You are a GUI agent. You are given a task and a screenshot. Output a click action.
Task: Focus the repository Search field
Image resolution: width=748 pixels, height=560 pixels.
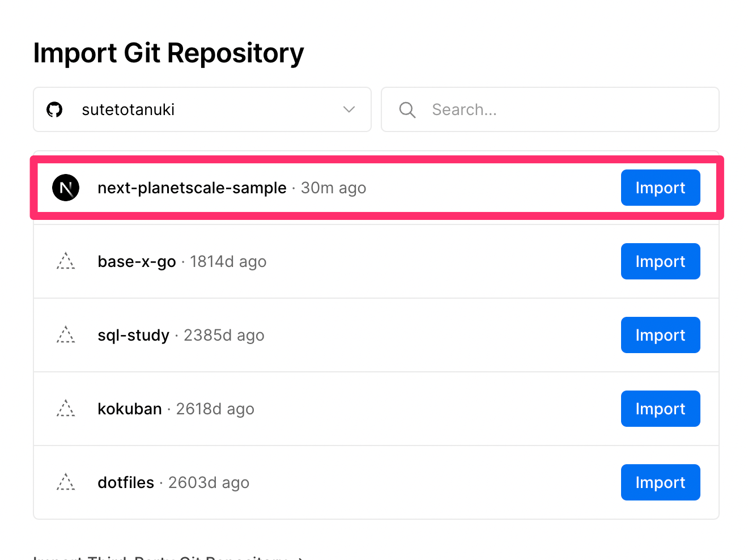[567, 109]
